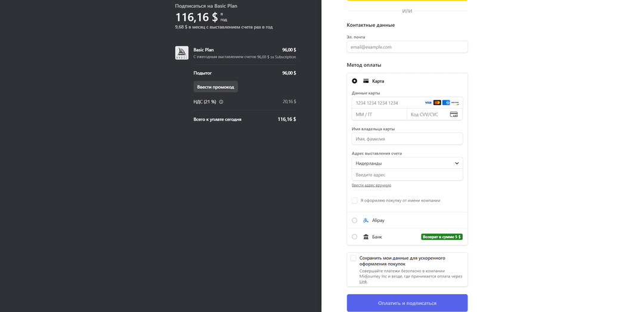Click the Alipay label text
Viewport: 644px width, 312px height.
(x=378, y=220)
